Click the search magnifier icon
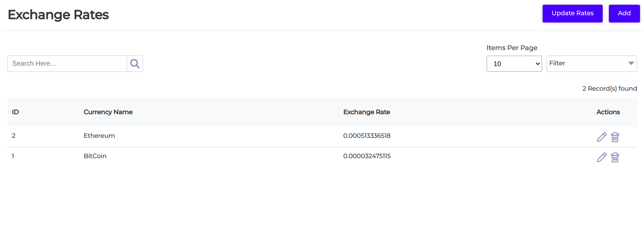 coord(134,63)
